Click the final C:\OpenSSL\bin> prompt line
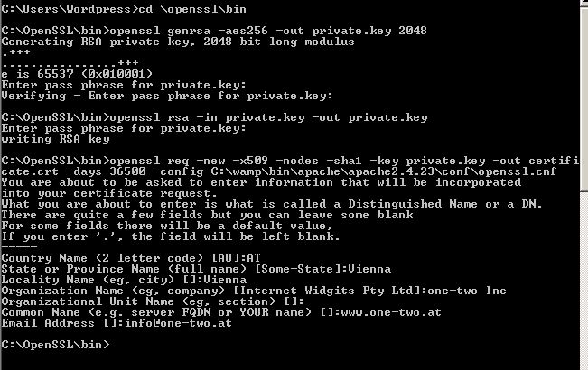588x370 pixels. pos(55,345)
